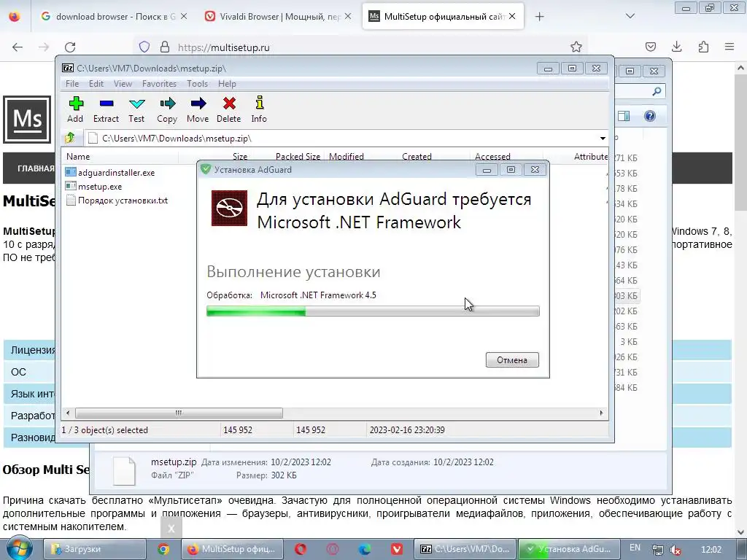The height and width of the screenshot is (560, 747).
Task: Close the MultiSetup browser tab
Action: click(512, 17)
